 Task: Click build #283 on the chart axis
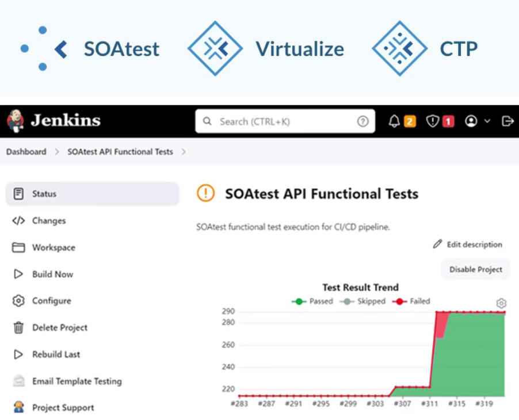coord(239,403)
